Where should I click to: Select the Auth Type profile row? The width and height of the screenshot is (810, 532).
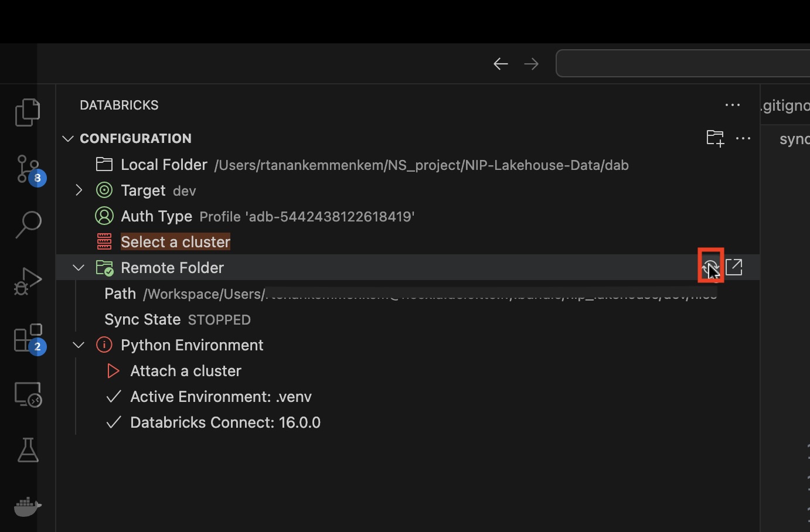pyautogui.click(x=408, y=216)
